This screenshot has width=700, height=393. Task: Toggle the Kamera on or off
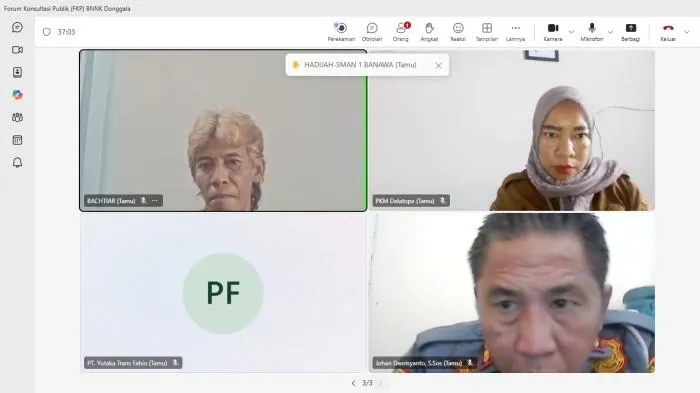[553, 32]
